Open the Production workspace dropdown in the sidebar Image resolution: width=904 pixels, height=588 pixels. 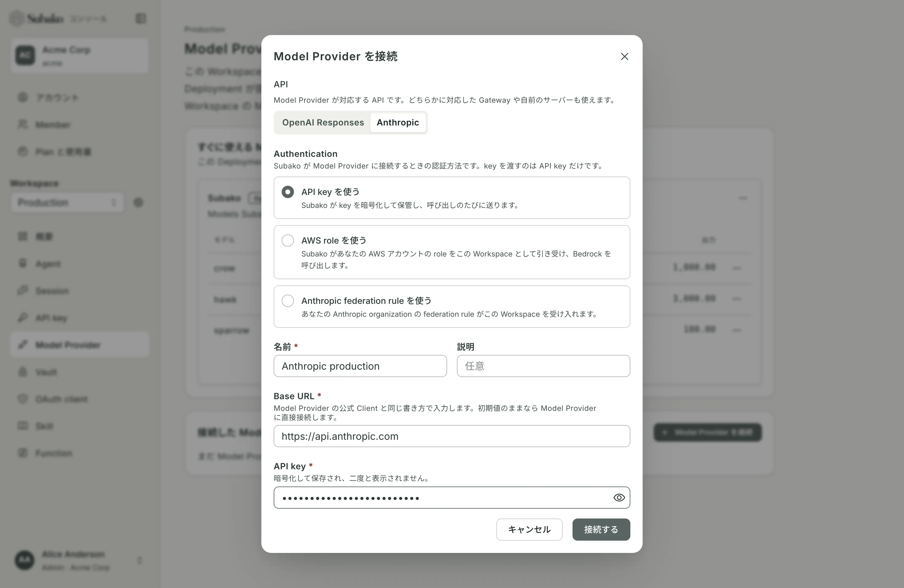(67, 202)
